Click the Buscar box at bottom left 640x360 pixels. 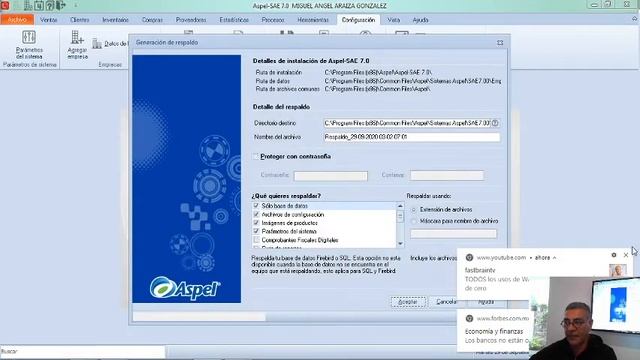click(x=82, y=351)
